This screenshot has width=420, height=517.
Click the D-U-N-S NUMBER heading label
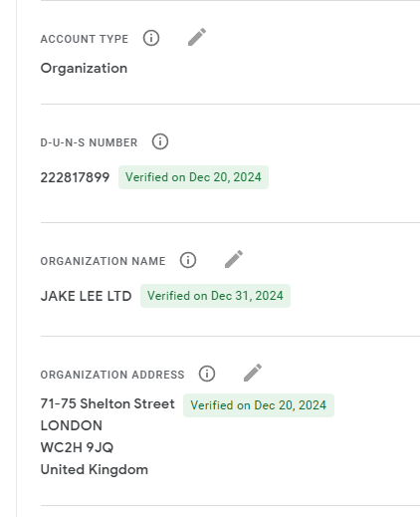point(89,142)
